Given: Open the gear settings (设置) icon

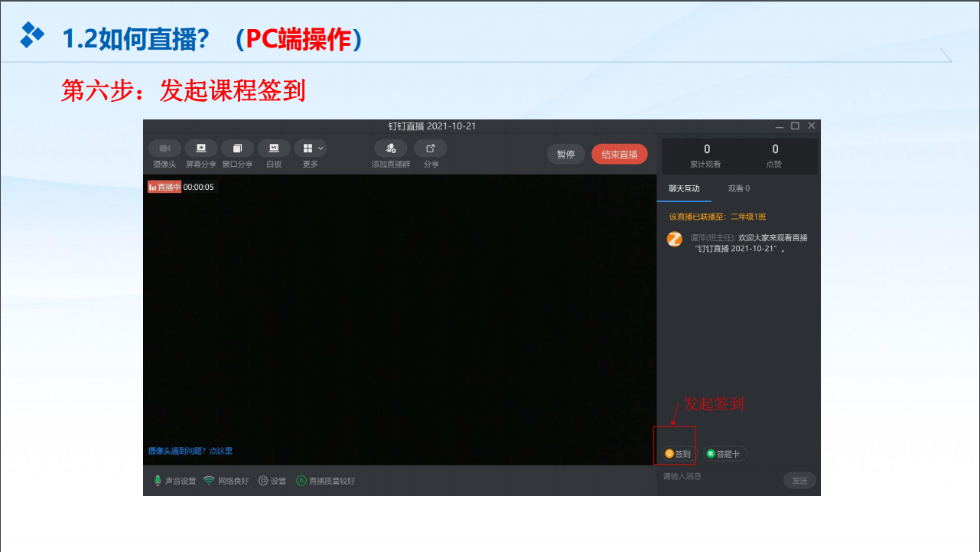Looking at the screenshot, I should click(263, 481).
